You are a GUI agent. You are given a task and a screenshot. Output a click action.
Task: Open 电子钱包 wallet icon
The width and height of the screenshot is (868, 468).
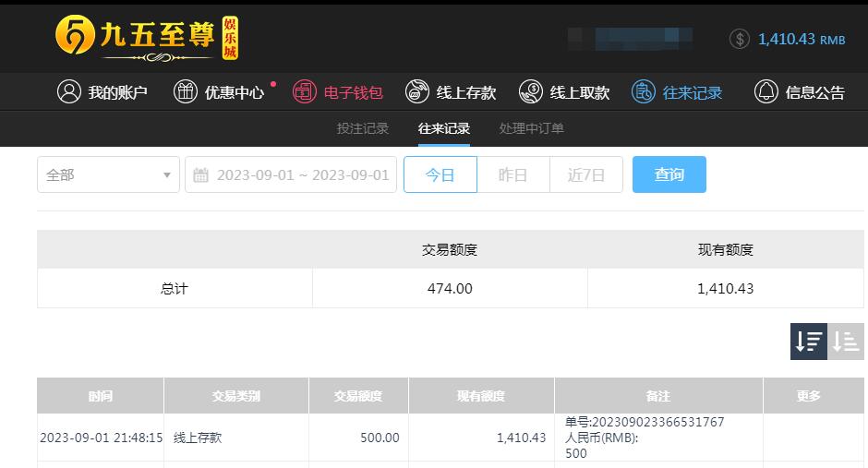305,91
